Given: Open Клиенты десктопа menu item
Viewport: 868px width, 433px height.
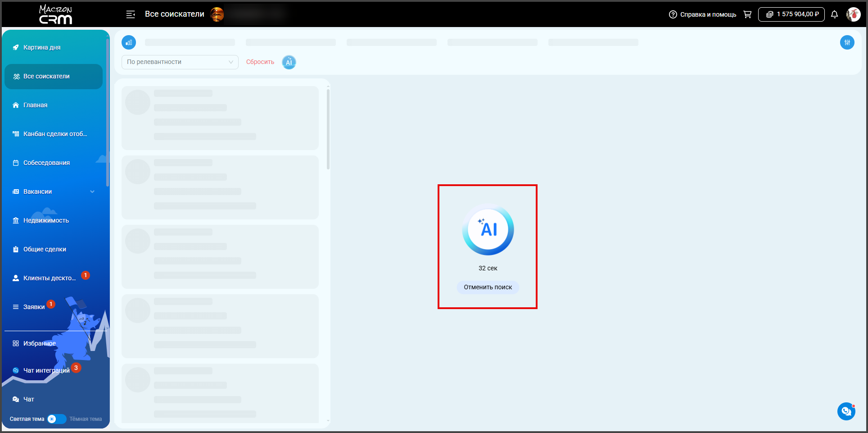Looking at the screenshot, I should click(x=54, y=278).
